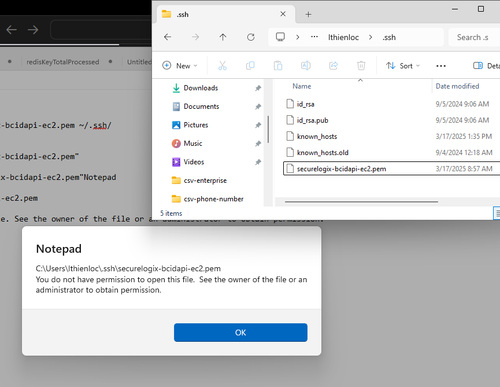Unpin Downloads using its pin icon
Image resolution: width=500 pixels, height=387 pixels.
click(x=258, y=88)
